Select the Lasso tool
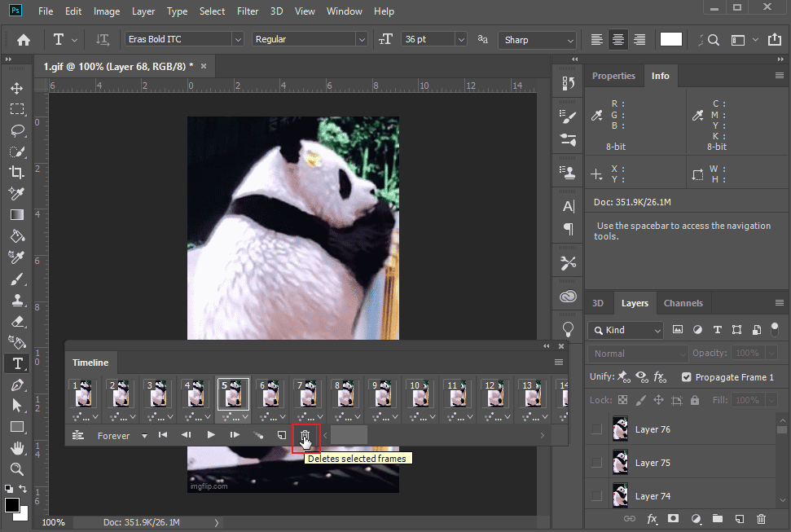 [17, 130]
